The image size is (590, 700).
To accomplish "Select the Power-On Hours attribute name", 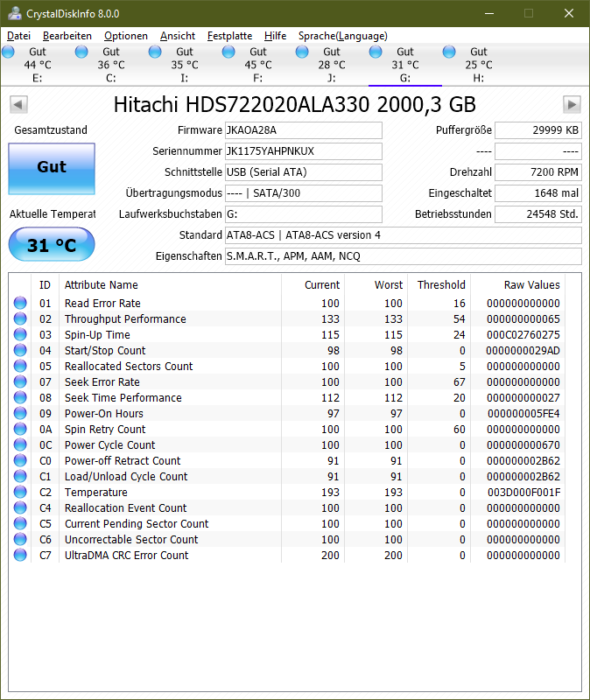I will pos(104,413).
